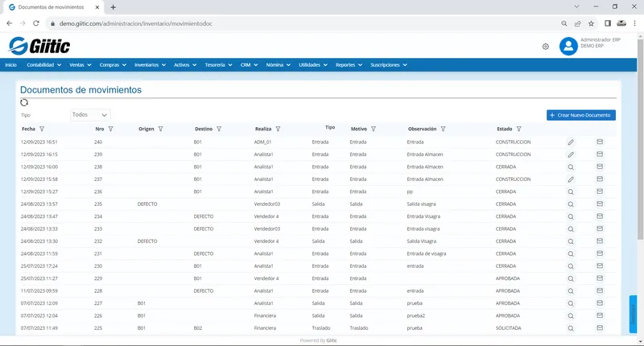The image size is (644, 346).
Task: Click Administrador ERP user name
Action: [x=600, y=39]
